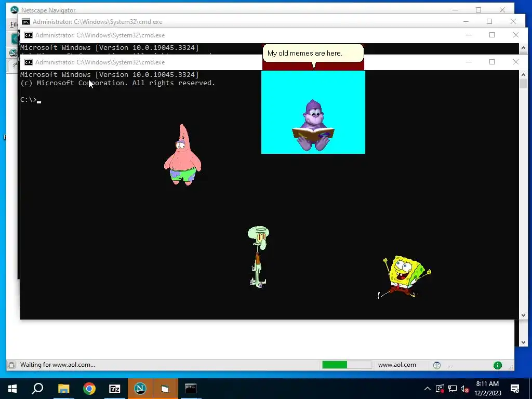Image resolution: width=532 pixels, height=399 pixels.
Task: Click the 'www.aol.com' label beside the progress bar
Action: 397,365
